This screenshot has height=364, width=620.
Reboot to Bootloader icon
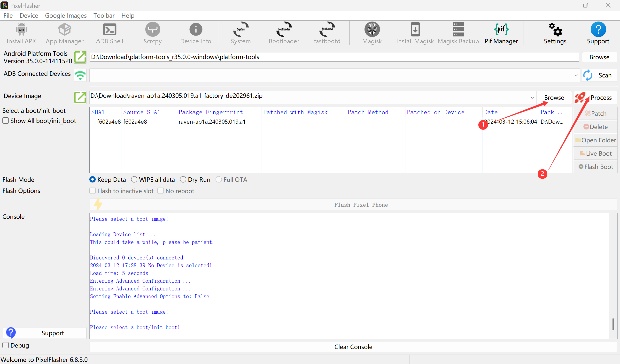click(284, 33)
